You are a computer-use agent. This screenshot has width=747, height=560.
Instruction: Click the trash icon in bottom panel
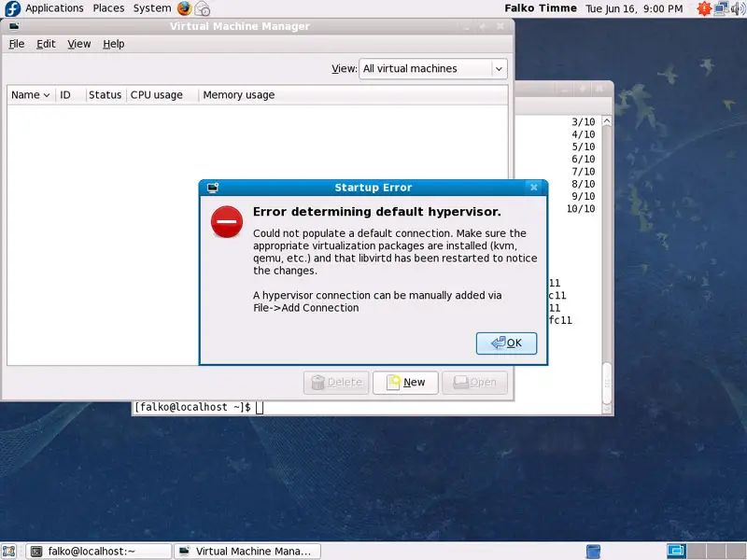pyautogui.click(x=593, y=551)
